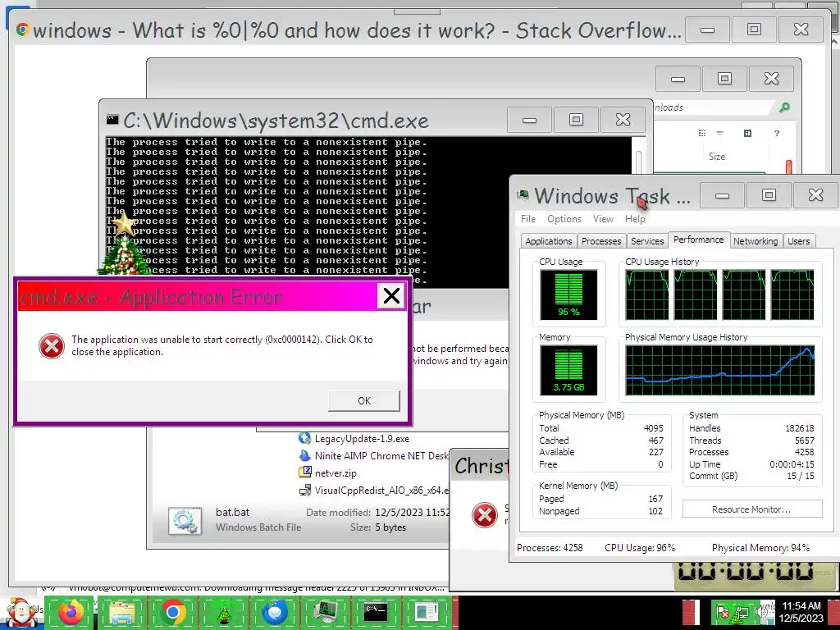Image resolution: width=840 pixels, height=630 pixels.
Task: Click the Explorer search field
Action: [x=713, y=107]
